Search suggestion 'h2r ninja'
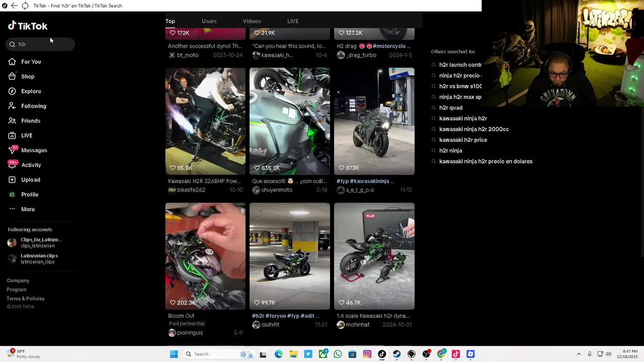 point(450,151)
